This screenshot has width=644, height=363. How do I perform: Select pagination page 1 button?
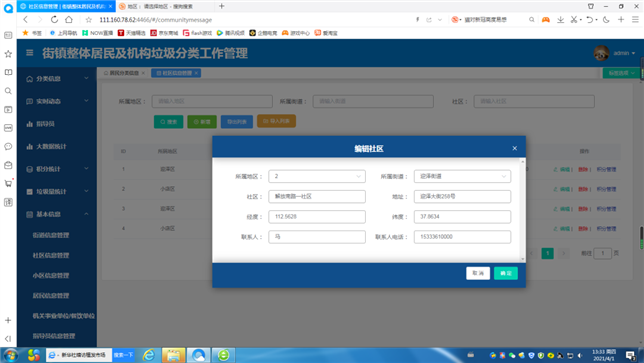(x=547, y=253)
